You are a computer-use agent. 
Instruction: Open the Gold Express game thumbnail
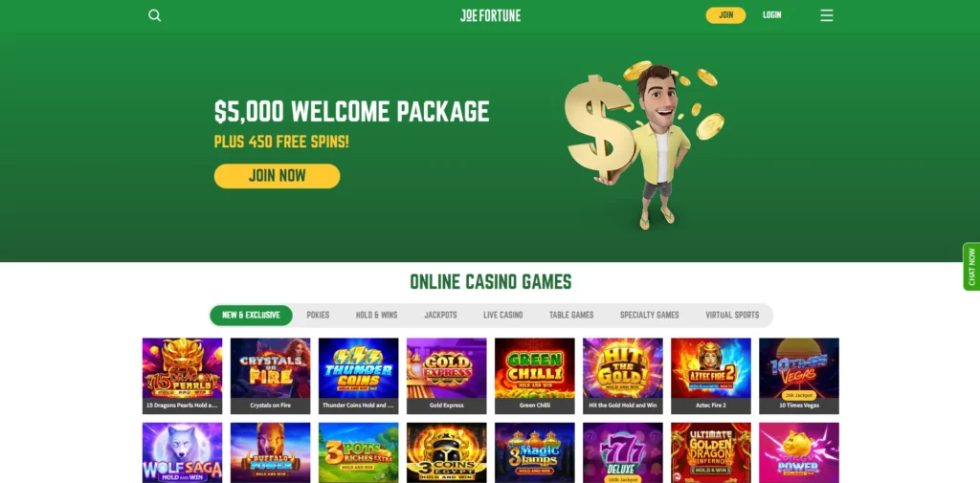pyautogui.click(x=446, y=376)
